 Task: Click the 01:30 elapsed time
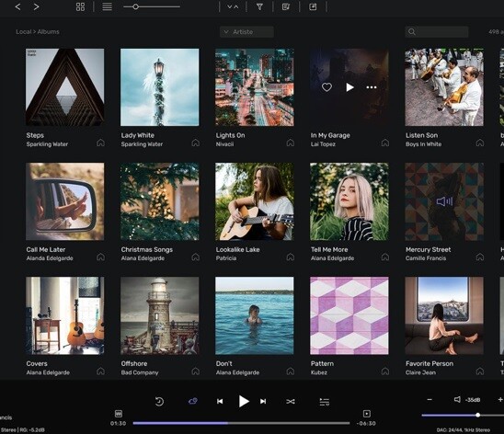tap(119, 423)
